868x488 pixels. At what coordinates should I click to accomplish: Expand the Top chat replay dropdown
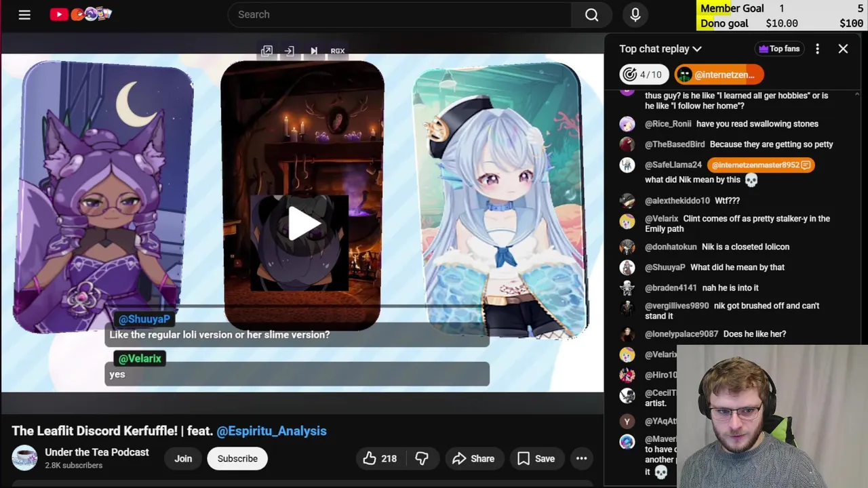tap(660, 49)
